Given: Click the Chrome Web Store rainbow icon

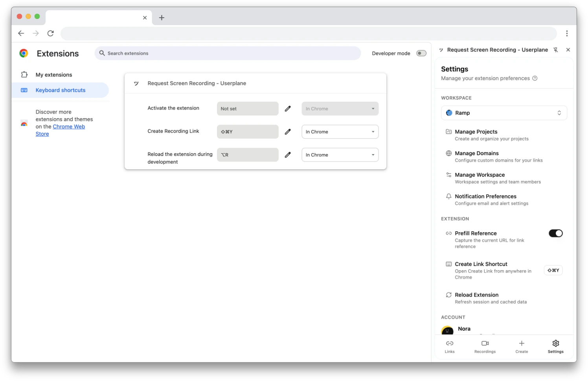Looking at the screenshot, I should tap(24, 123).
